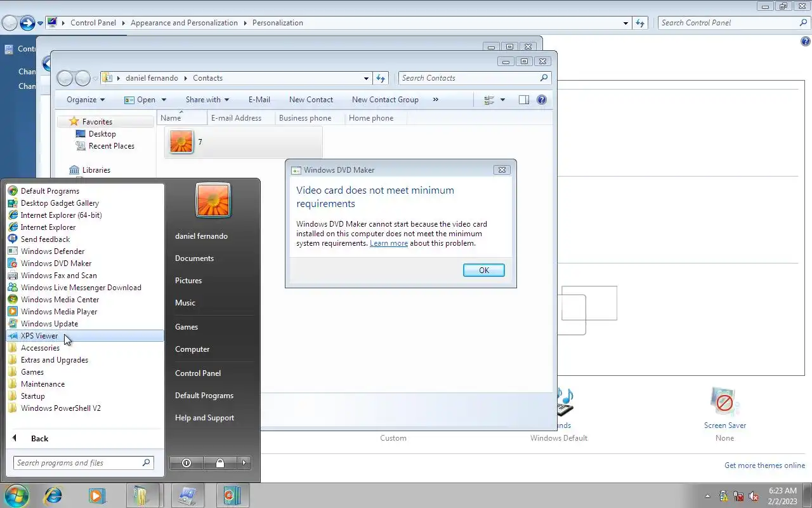The image size is (812, 508).
Task: Click the lock computer button
Action: 219,463
